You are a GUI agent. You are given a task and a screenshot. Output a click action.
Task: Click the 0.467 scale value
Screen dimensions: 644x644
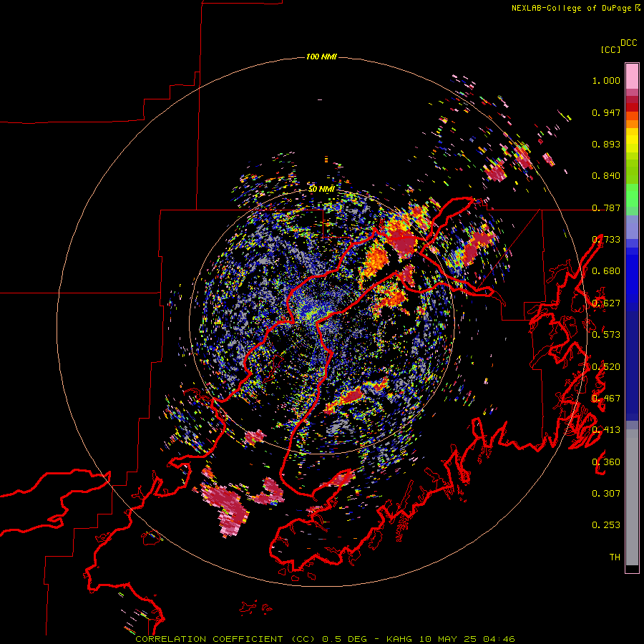click(x=606, y=398)
